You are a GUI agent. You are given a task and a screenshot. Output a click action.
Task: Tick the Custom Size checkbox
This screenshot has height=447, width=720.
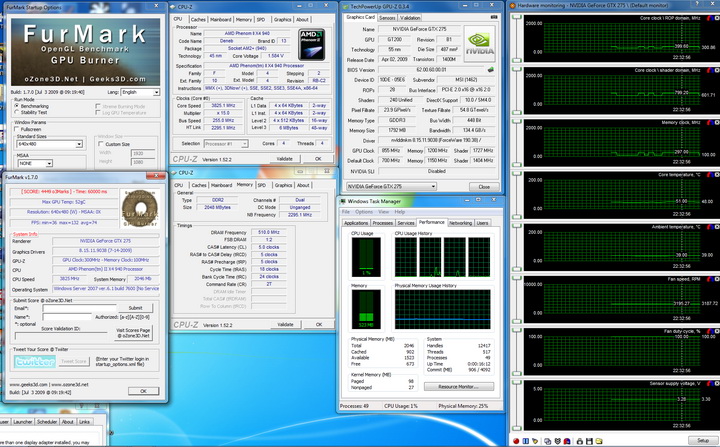click(101, 144)
